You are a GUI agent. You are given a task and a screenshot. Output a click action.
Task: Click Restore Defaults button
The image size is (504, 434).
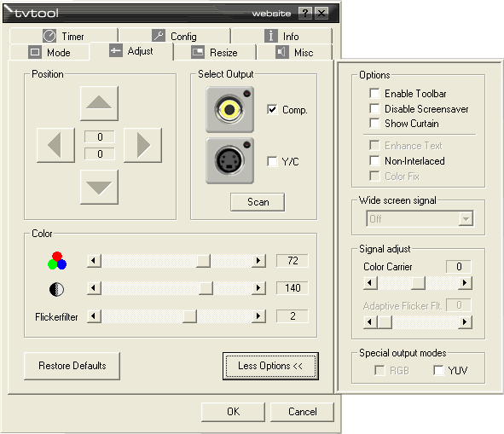[x=72, y=366]
